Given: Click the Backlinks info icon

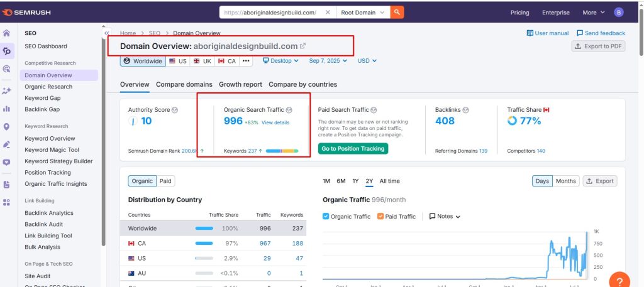Looking at the screenshot, I should (465, 110).
